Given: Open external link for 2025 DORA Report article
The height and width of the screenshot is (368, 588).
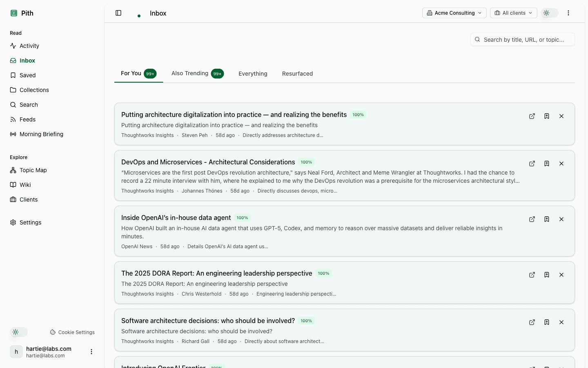Looking at the screenshot, I should (532, 275).
